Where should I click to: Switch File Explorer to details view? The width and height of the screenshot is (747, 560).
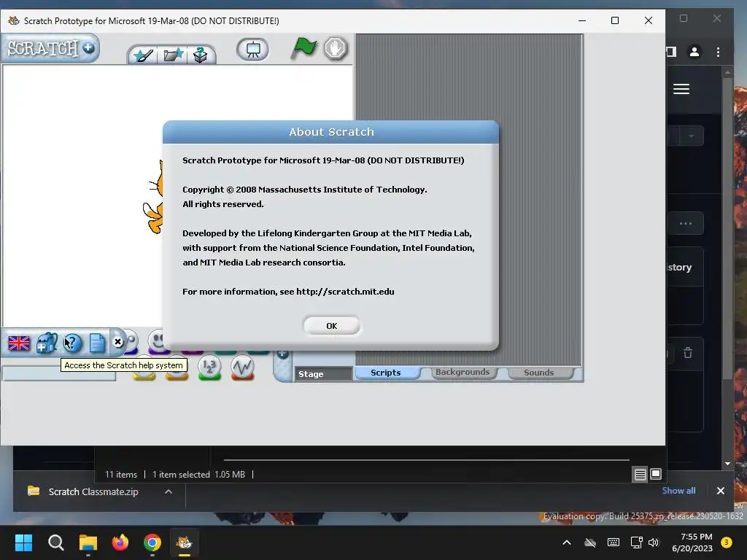point(640,474)
